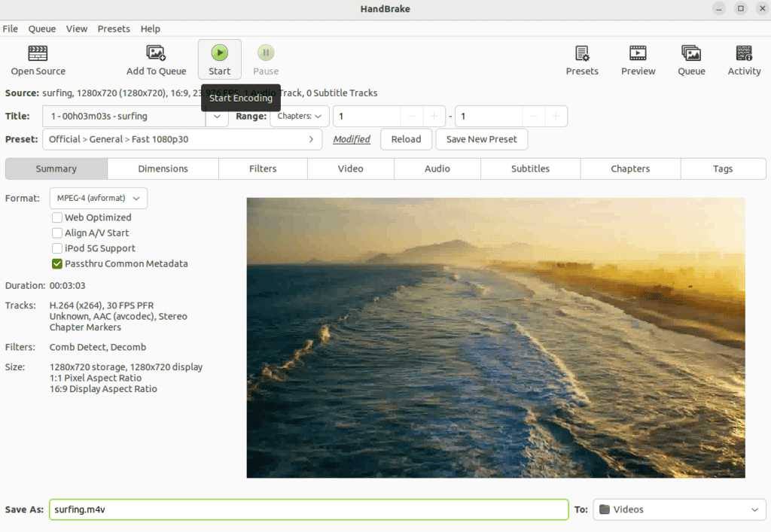
Task: Open the Presets menu
Action: (114, 29)
